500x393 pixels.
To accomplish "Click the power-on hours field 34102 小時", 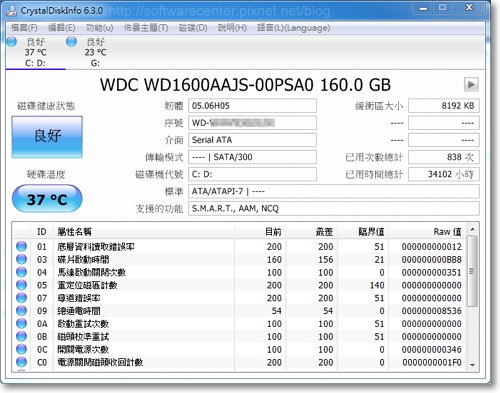I will pyautogui.click(x=444, y=174).
